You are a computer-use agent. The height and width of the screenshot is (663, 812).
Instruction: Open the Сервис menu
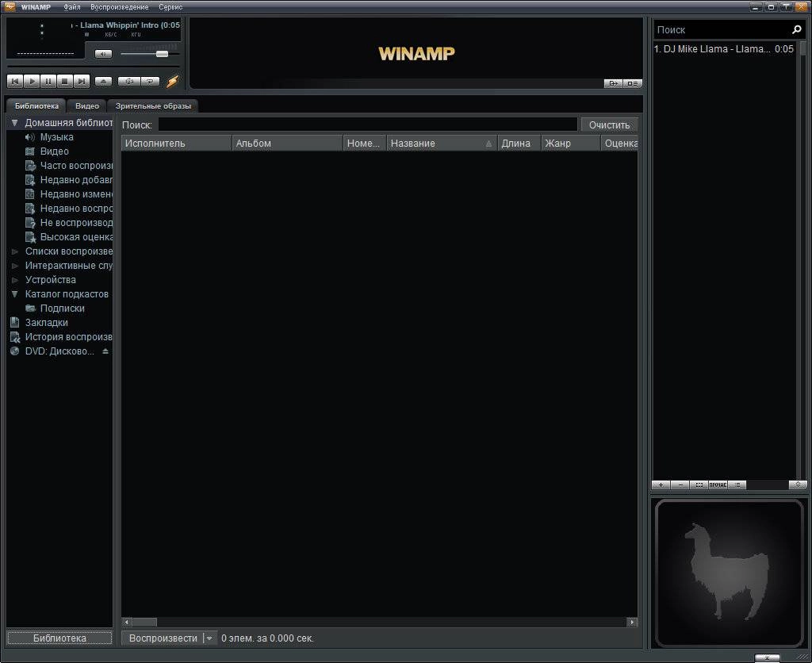point(170,7)
